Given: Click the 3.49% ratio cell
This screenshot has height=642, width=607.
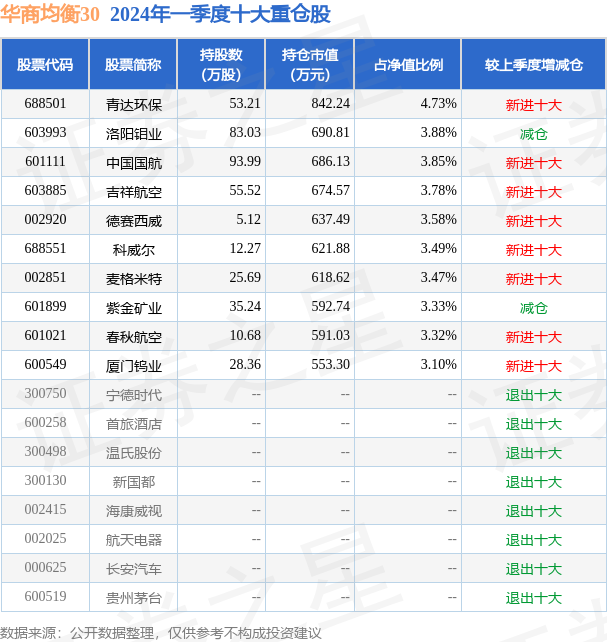Looking at the screenshot, I should pos(438,249).
